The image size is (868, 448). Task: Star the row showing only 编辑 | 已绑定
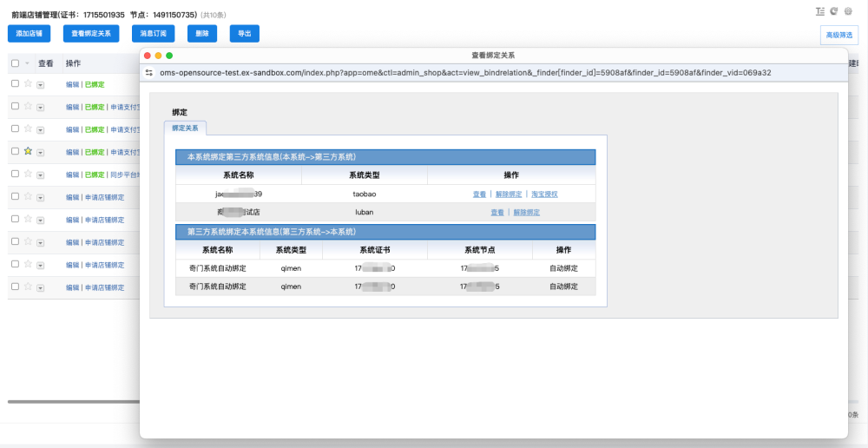[x=28, y=83]
